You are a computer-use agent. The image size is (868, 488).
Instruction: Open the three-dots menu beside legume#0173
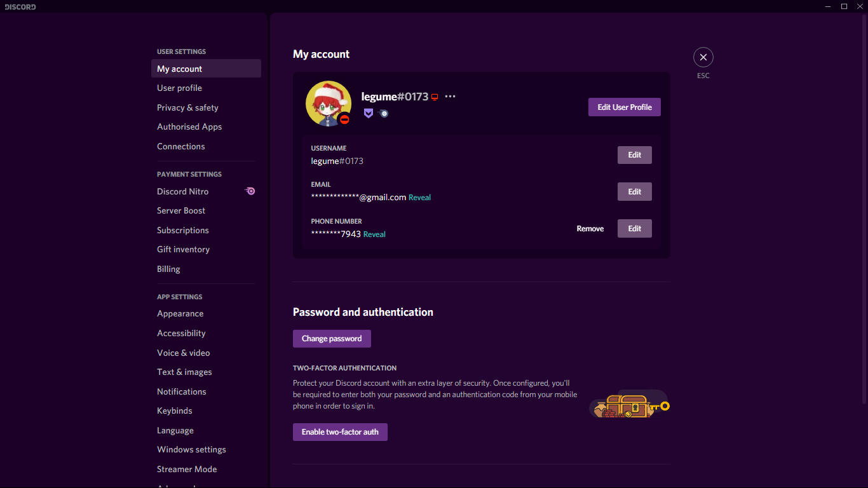[451, 97]
